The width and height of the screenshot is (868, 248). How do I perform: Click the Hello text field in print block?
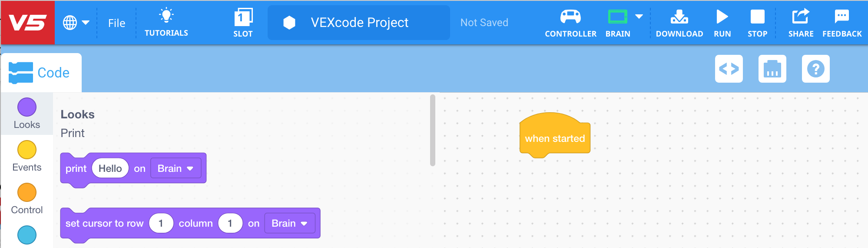tap(110, 168)
